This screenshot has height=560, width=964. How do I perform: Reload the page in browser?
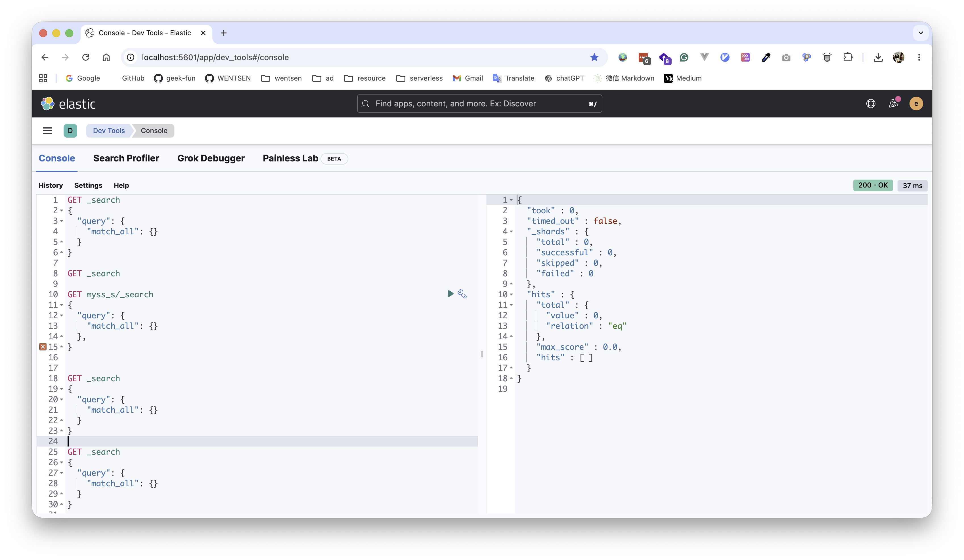[86, 57]
